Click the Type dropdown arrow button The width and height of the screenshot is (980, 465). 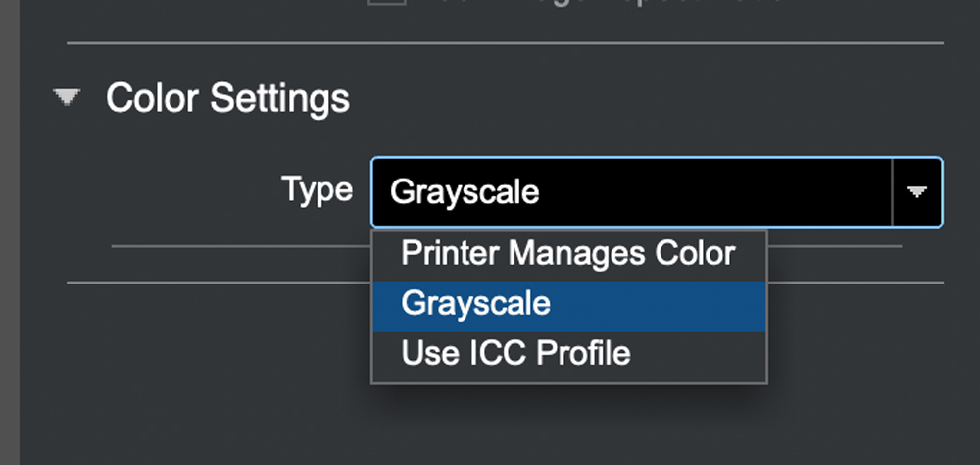point(917,192)
